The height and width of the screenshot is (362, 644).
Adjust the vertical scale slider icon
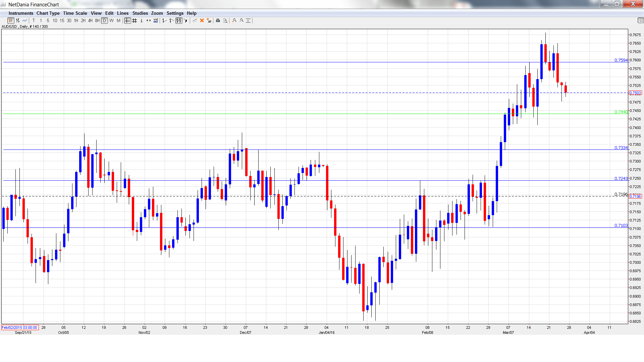[x=248, y=20]
